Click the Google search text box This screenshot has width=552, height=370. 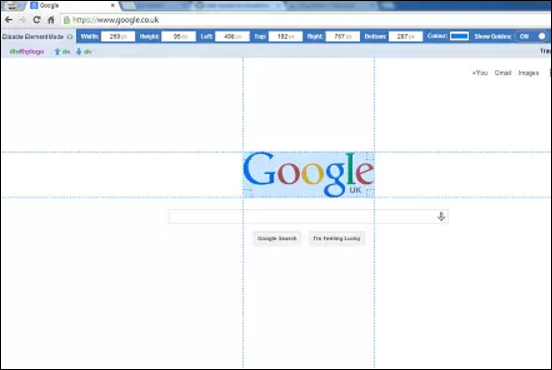tap(309, 217)
